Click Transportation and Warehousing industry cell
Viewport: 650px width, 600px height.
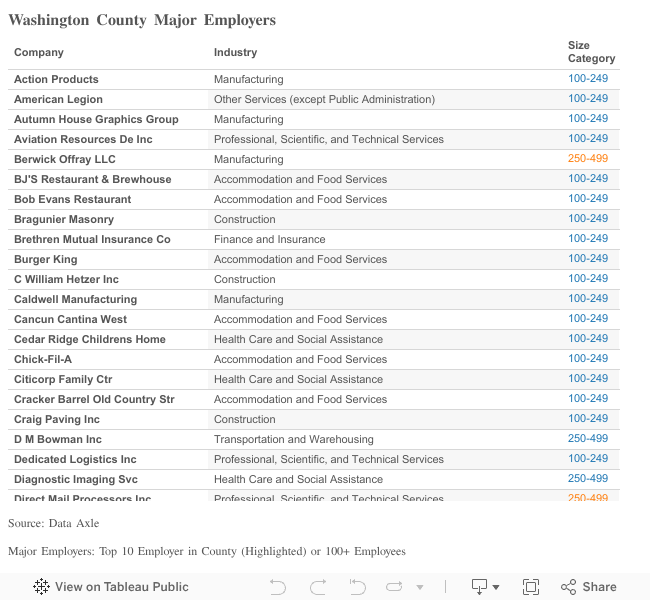click(293, 439)
